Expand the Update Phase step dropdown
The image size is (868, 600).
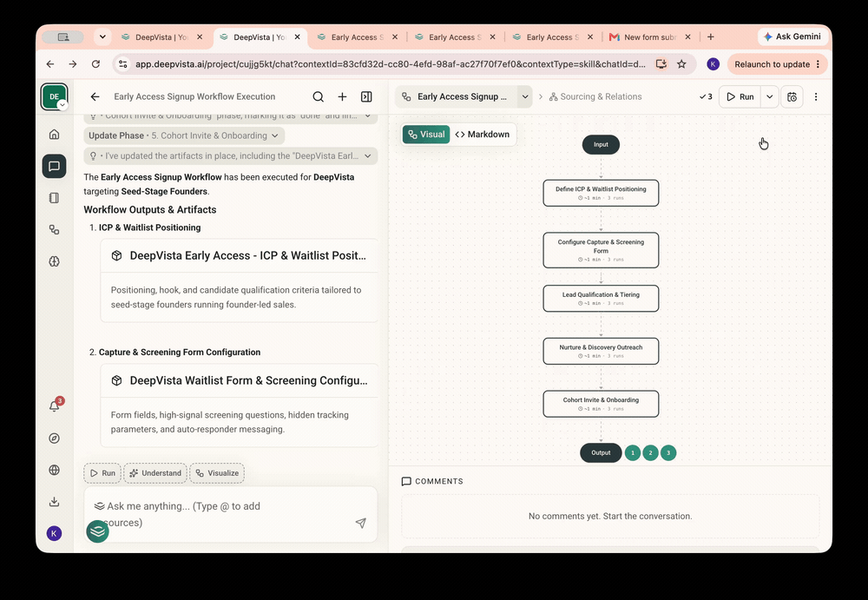tap(184, 135)
